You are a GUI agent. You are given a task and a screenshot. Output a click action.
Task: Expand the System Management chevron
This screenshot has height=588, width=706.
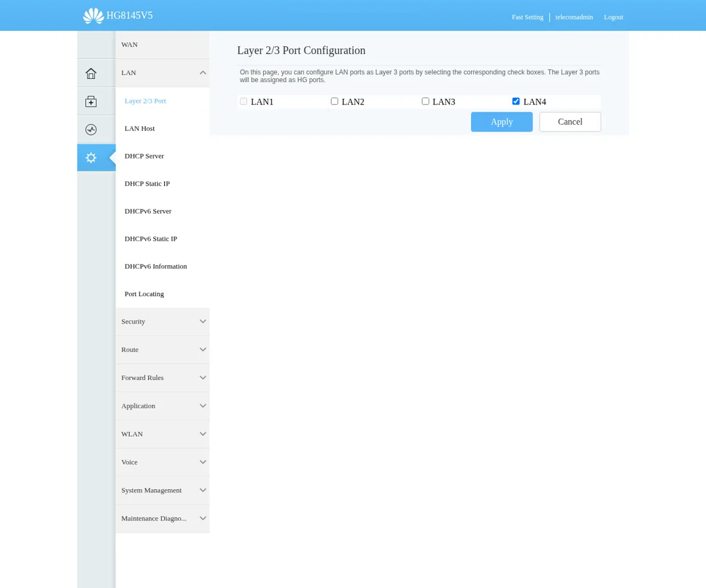pos(203,490)
